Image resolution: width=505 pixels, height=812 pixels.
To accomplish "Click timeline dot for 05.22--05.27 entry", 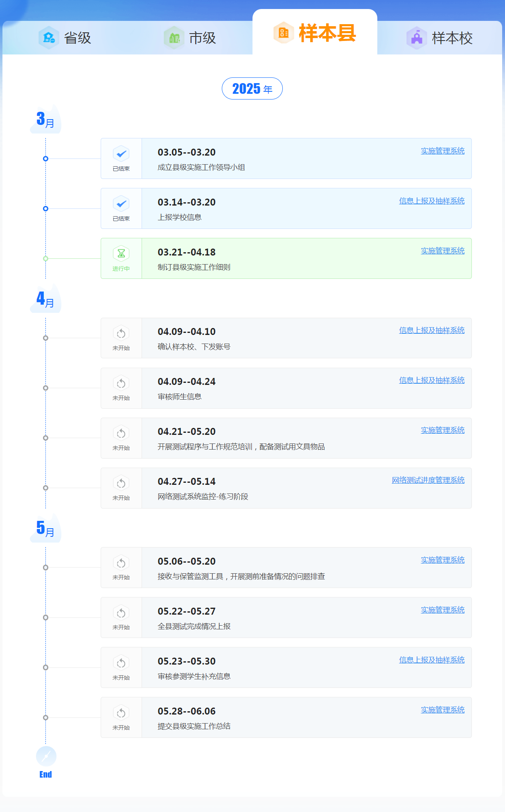I will click(x=46, y=617).
